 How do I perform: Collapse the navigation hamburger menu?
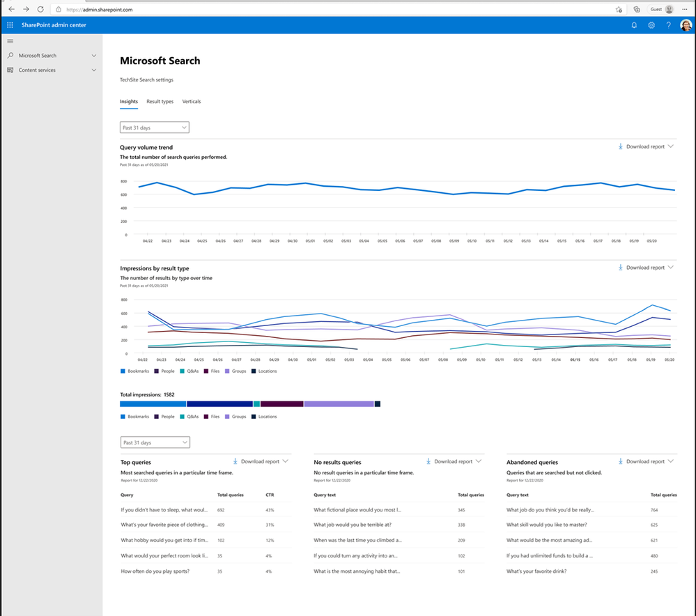click(x=10, y=41)
